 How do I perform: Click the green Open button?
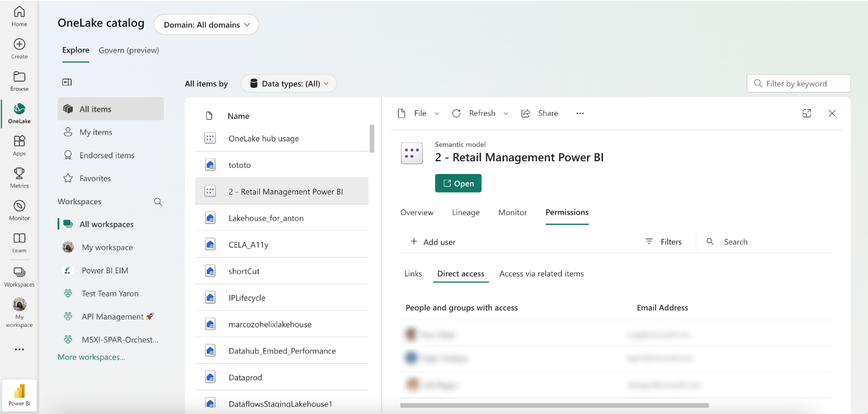[x=458, y=183]
